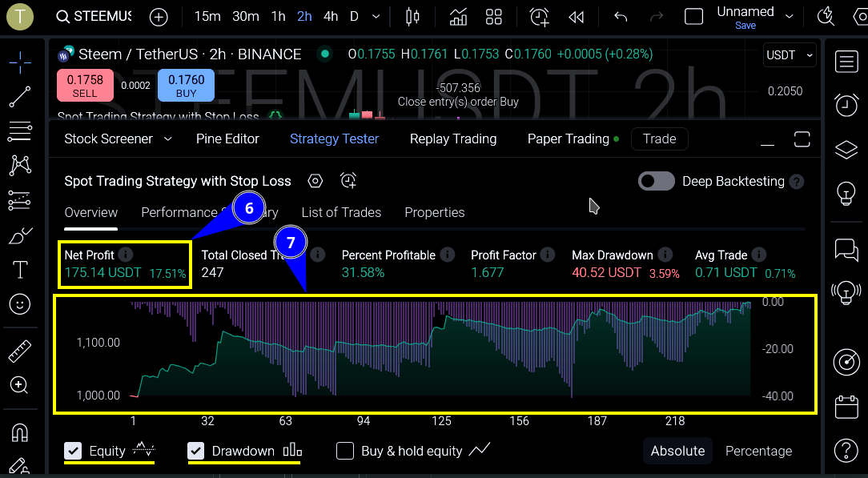868x478 pixels.
Task: Add alert on the strategy
Action: click(x=348, y=181)
